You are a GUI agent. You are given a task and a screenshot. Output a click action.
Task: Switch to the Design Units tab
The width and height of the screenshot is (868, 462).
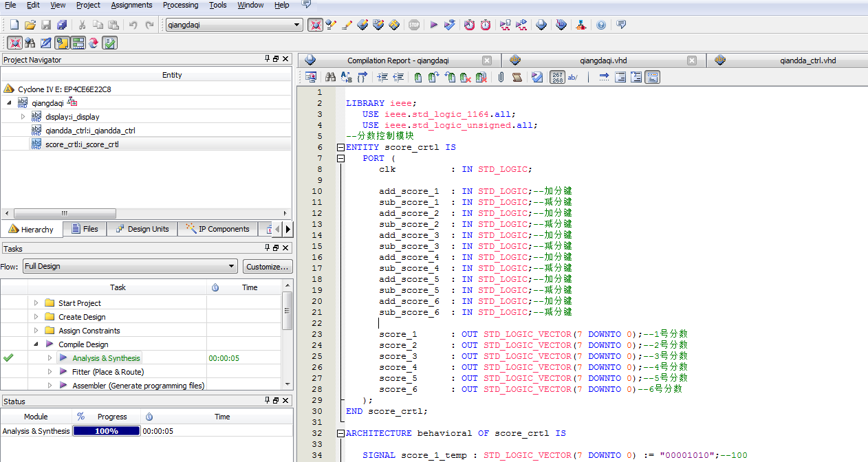click(x=142, y=229)
